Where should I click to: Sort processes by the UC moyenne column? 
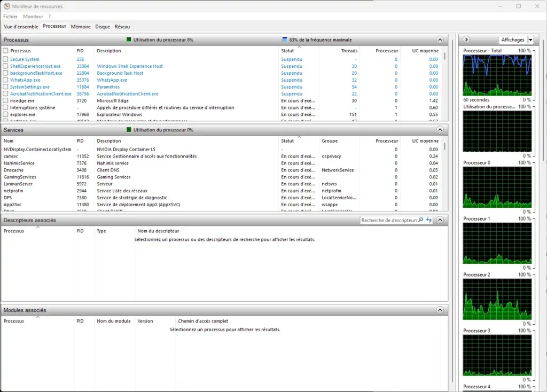point(425,51)
